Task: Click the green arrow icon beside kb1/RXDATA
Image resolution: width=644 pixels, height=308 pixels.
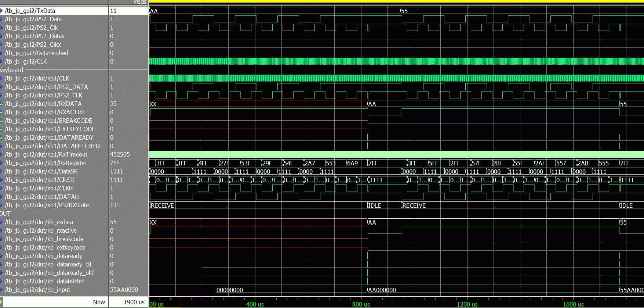Action: (x=1, y=104)
